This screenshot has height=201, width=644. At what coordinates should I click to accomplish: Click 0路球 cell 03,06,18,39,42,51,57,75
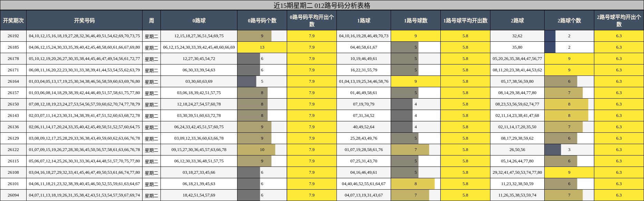pos(199,93)
